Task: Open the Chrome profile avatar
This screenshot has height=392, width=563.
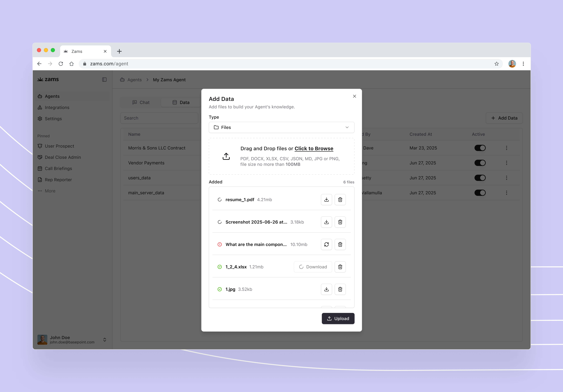Action: [512, 64]
